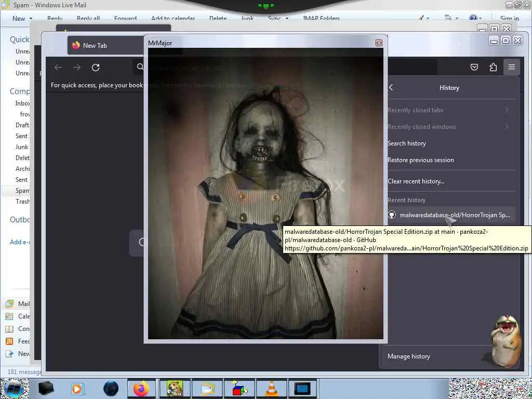Click the Quick views heading in Live Mail
This screenshot has height=399, width=532.
[20, 39]
